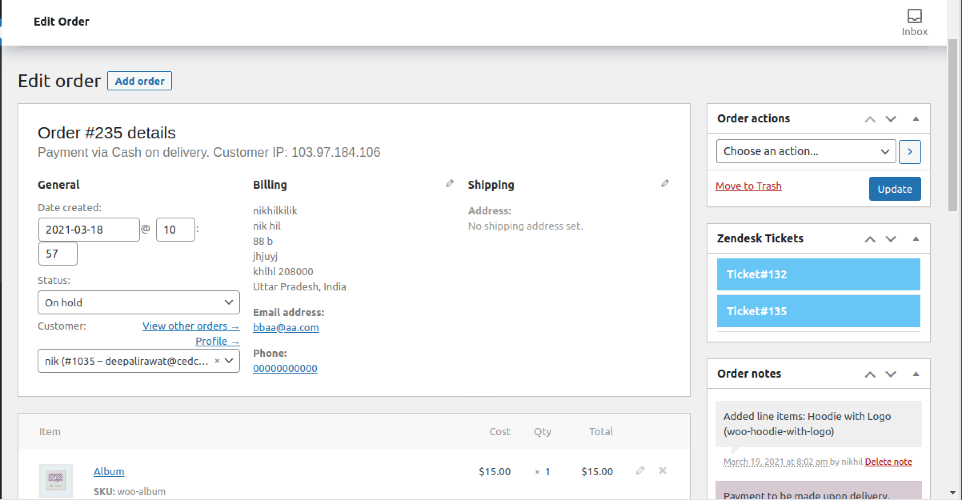Edit the Album line item pencil
This screenshot has height=500, width=962.
point(640,471)
